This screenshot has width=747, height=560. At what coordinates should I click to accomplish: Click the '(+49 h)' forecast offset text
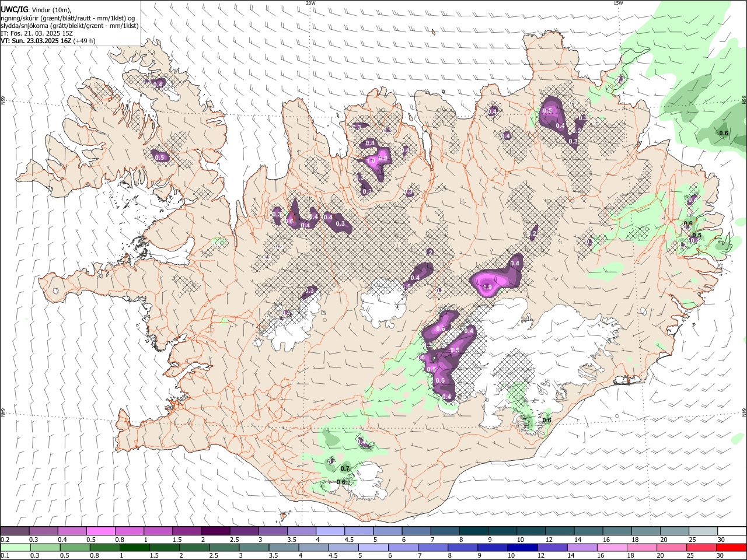tap(84, 41)
